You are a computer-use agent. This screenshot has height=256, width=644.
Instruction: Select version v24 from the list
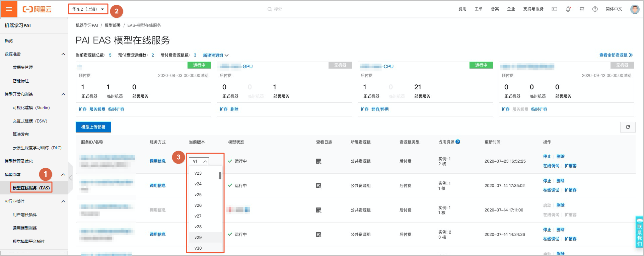(206, 184)
